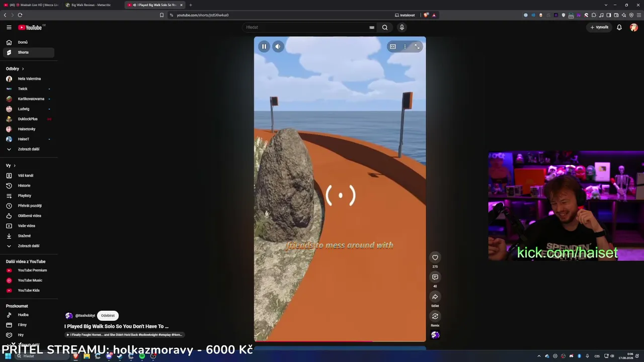The height and width of the screenshot is (362, 644).
Task: Open Váš kanál
Action: pos(29,175)
